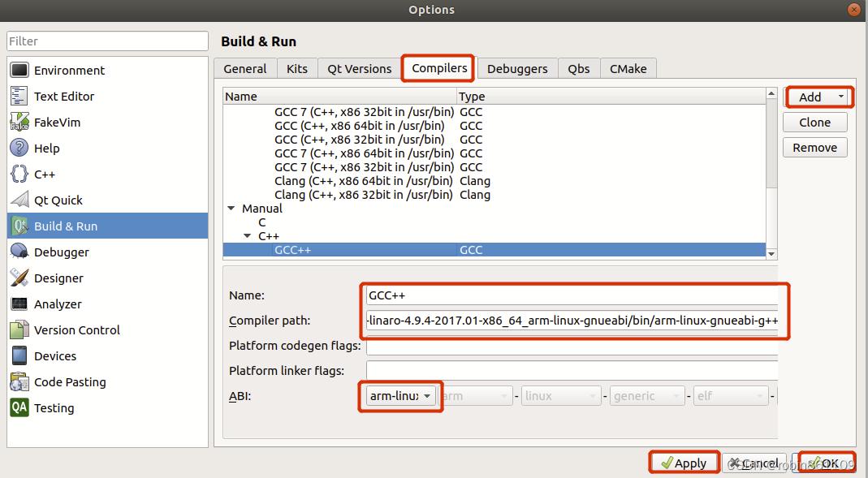Viewport: 868px width, 478px height.
Task: Open the Testing QA icon
Action: point(19,407)
